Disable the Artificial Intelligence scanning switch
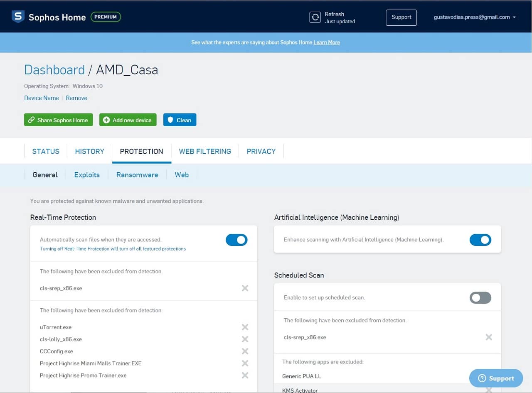 tap(480, 240)
